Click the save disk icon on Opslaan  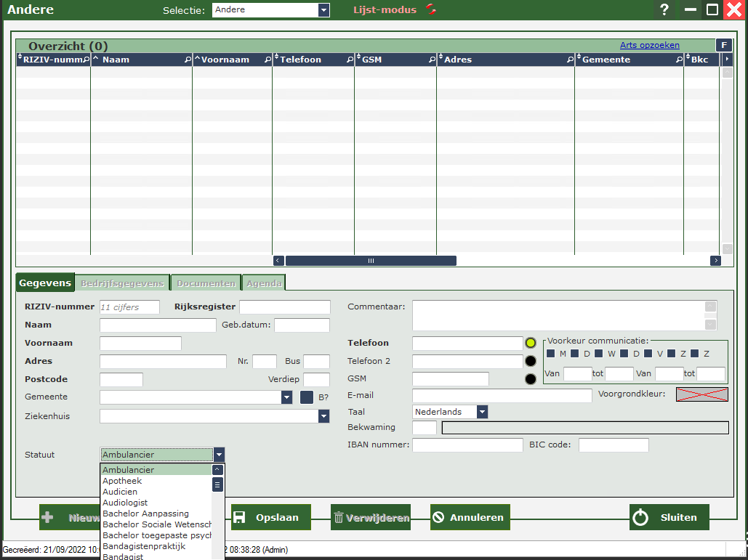tap(241, 518)
